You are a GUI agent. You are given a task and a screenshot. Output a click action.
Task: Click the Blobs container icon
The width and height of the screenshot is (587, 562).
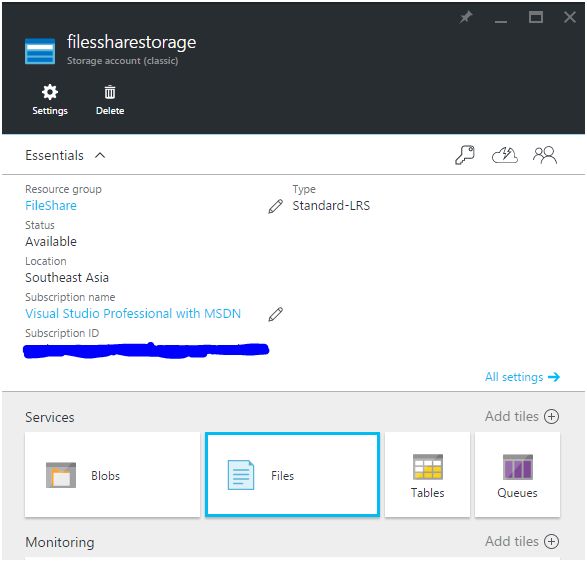61,475
